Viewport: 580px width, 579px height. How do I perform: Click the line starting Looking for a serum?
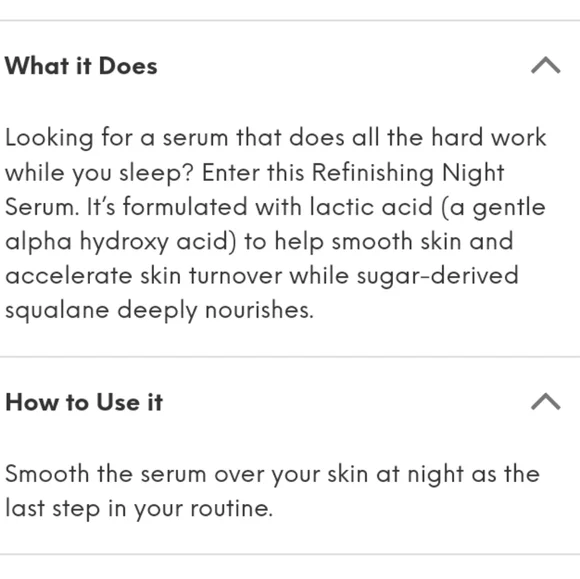[276, 138]
